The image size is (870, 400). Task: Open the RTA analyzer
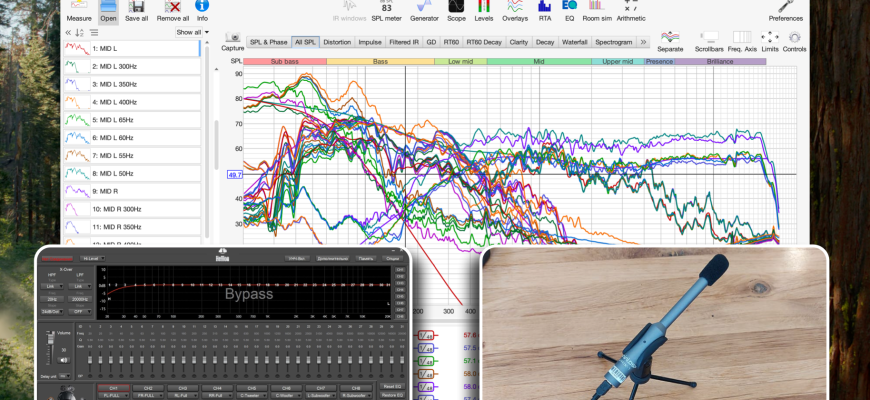point(545,11)
